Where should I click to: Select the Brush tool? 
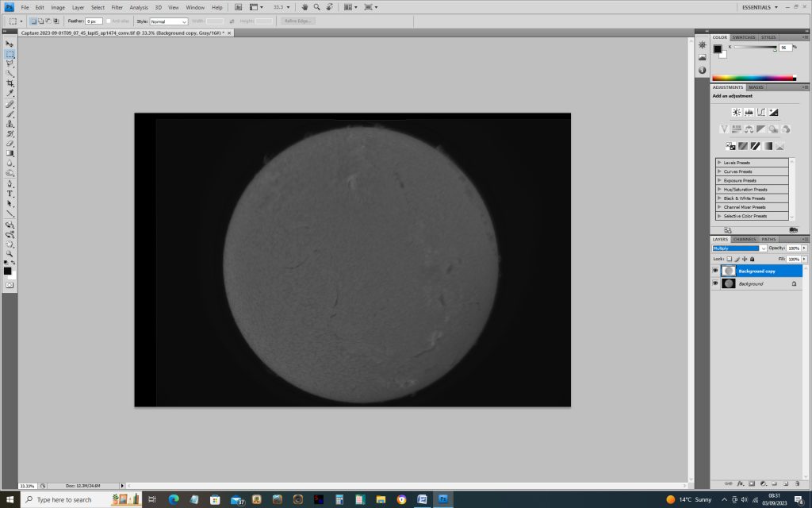(x=10, y=114)
